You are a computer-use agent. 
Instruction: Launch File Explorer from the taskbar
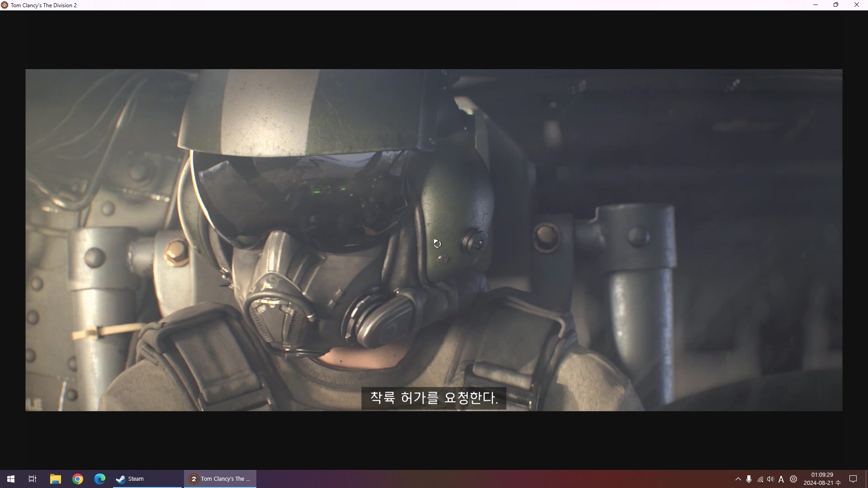55,479
